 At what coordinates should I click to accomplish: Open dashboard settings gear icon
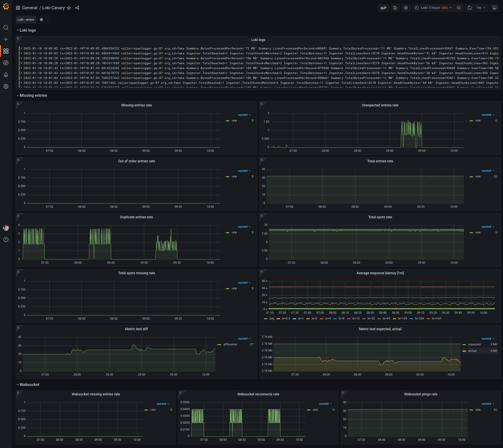[x=406, y=8]
